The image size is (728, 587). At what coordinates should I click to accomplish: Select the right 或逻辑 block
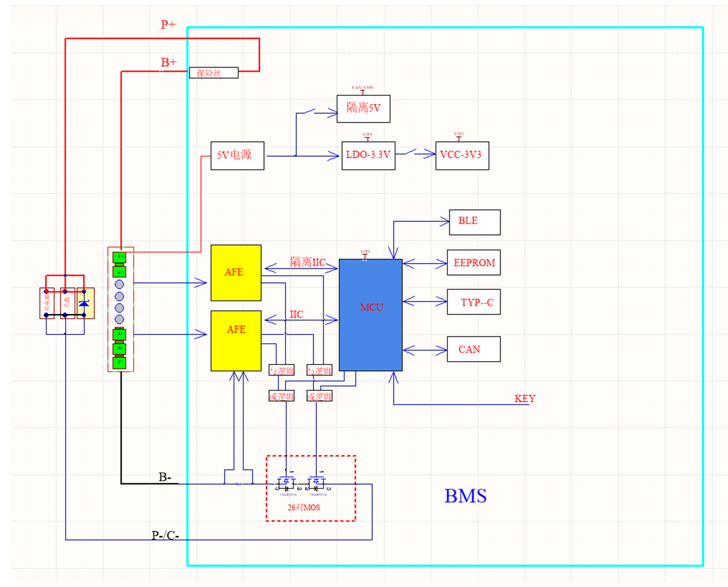(319, 396)
